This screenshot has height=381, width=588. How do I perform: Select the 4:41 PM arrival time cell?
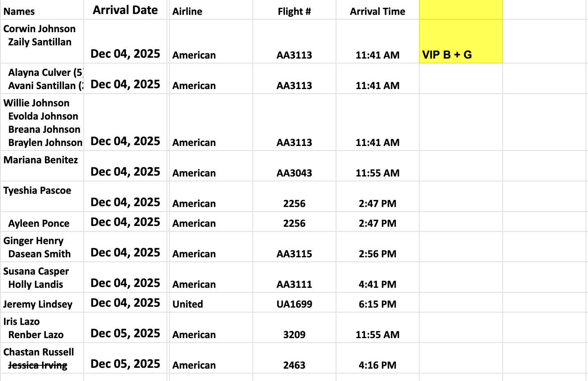point(378,277)
